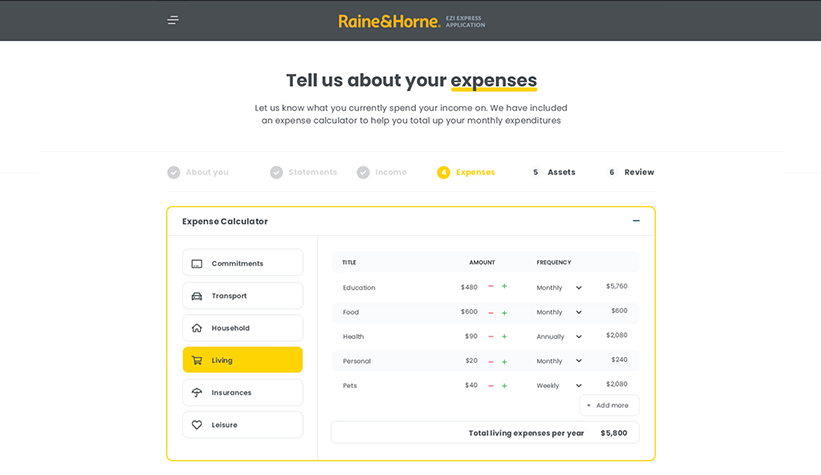Click the plus icon for Personal
The image size is (821, 475).
point(504,361)
